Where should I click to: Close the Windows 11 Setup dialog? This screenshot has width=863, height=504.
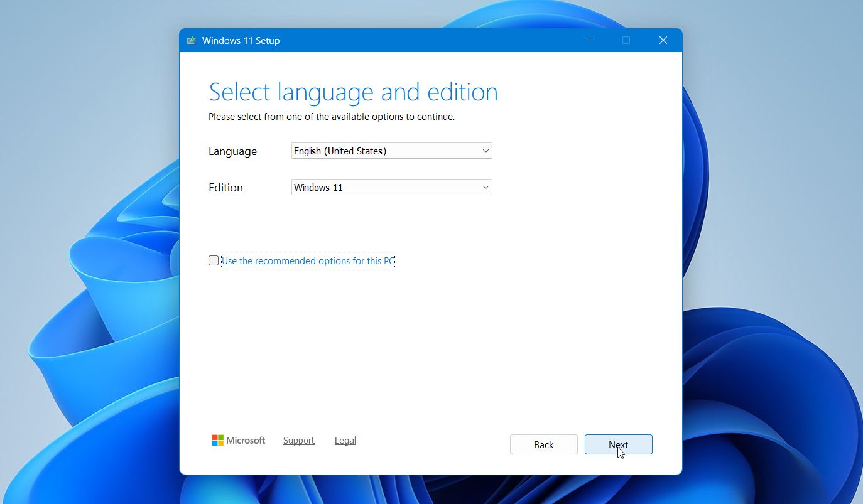click(663, 40)
